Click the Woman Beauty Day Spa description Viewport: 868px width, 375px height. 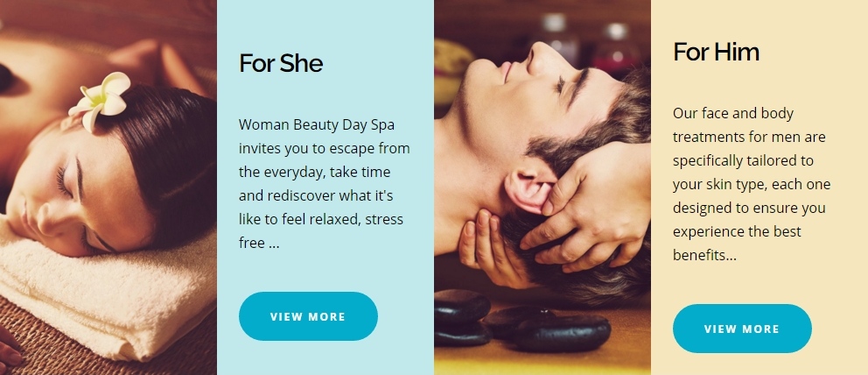tap(325, 183)
